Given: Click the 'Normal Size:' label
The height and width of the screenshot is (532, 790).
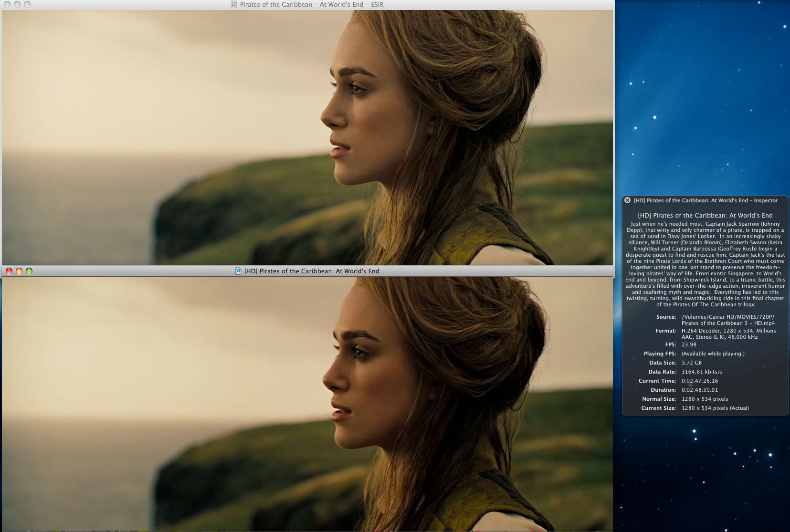Looking at the screenshot, I should point(659,399).
